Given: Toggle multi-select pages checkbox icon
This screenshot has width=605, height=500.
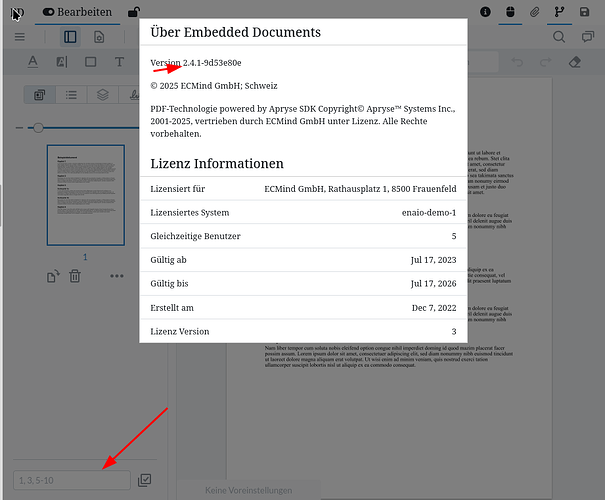Looking at the screenshot, I should tap(145, 480).
